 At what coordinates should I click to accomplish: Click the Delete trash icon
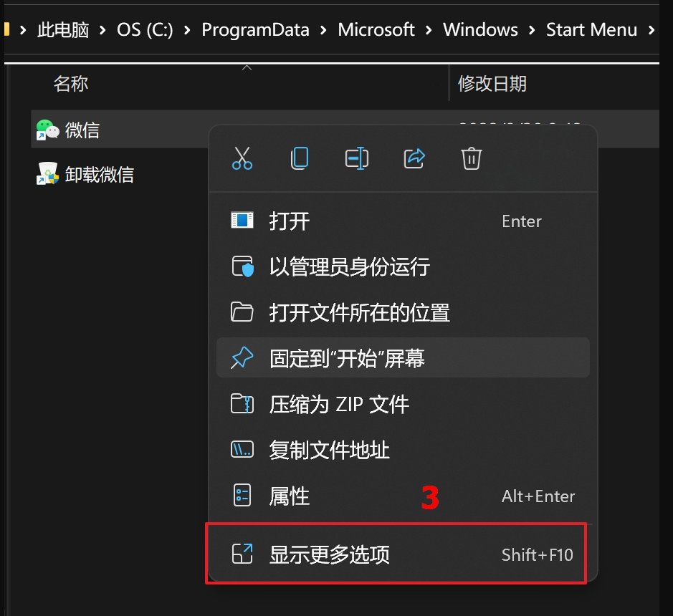pos(471,158)
